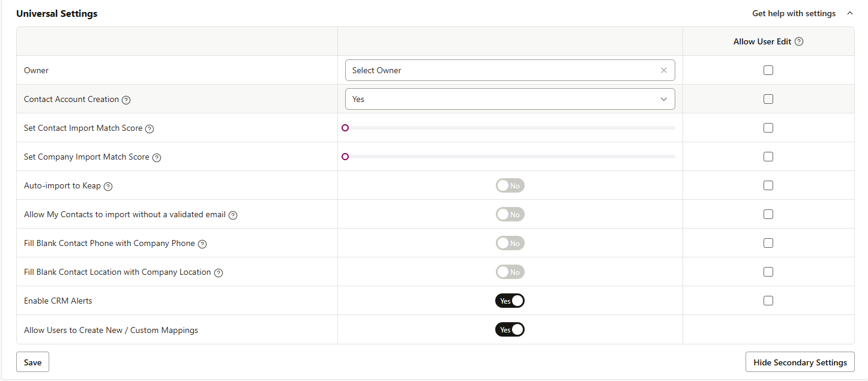Toggle Fill Blank Contact Phone switch
The height and width of the screenshot is (381, 868).
[x=510, y=243]
